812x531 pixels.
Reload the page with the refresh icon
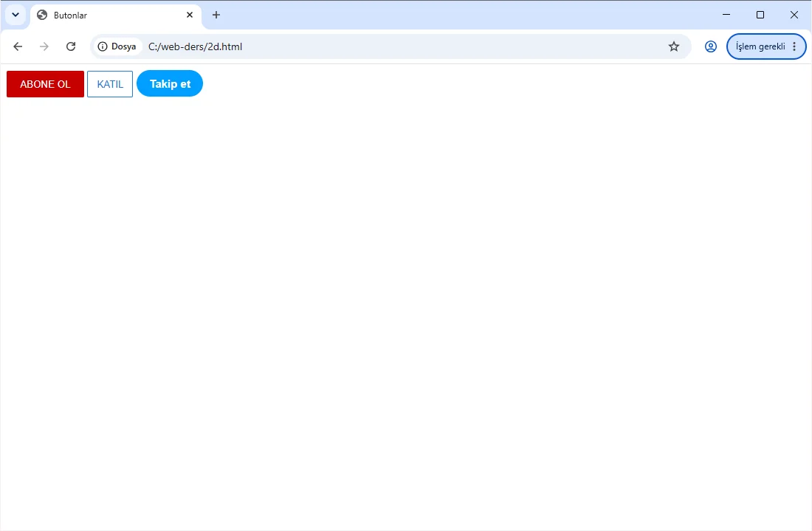pos(71,46)
